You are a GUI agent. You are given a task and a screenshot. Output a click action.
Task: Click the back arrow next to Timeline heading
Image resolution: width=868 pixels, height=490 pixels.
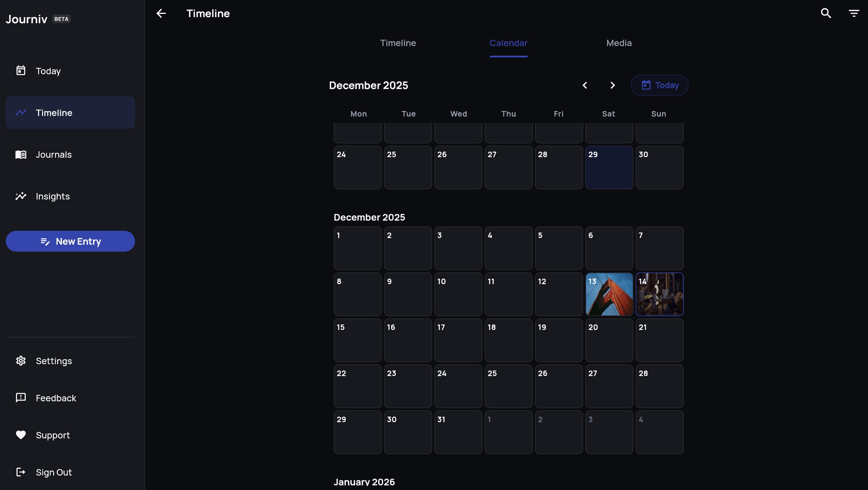[161, 14]
